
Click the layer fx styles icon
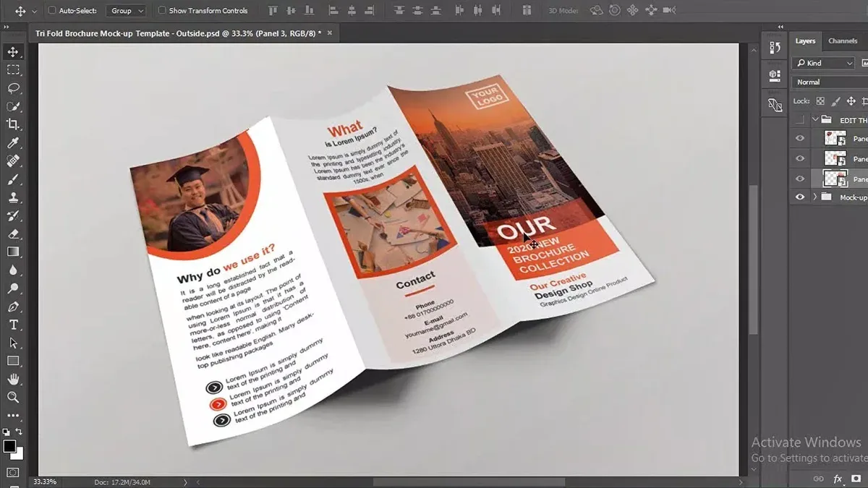click(x=838, y=479)
